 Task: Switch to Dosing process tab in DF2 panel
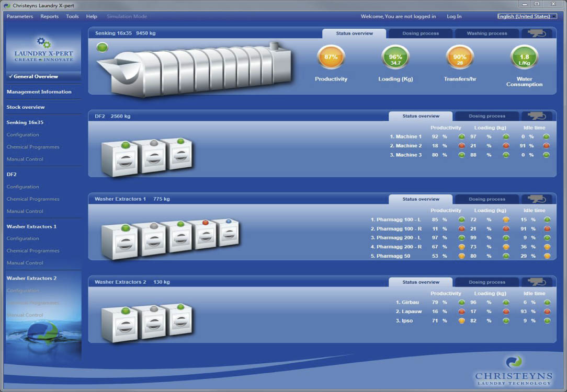coord(487,116)
